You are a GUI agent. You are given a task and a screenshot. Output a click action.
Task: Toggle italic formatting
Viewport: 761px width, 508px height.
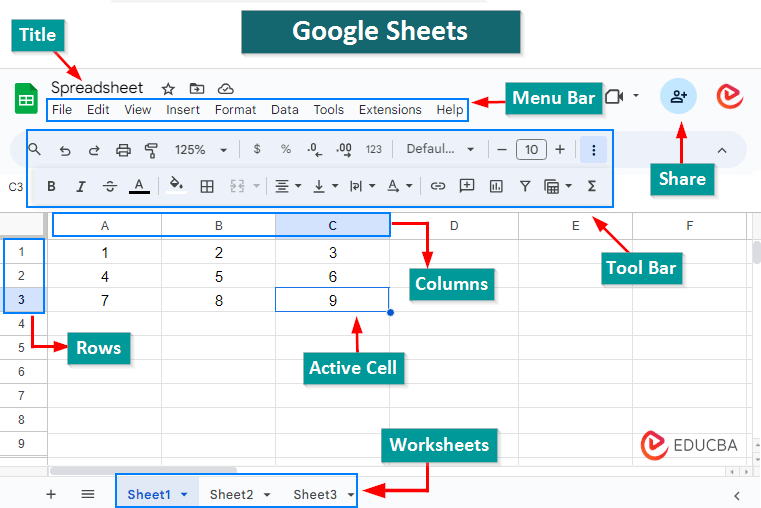[81, 186]
